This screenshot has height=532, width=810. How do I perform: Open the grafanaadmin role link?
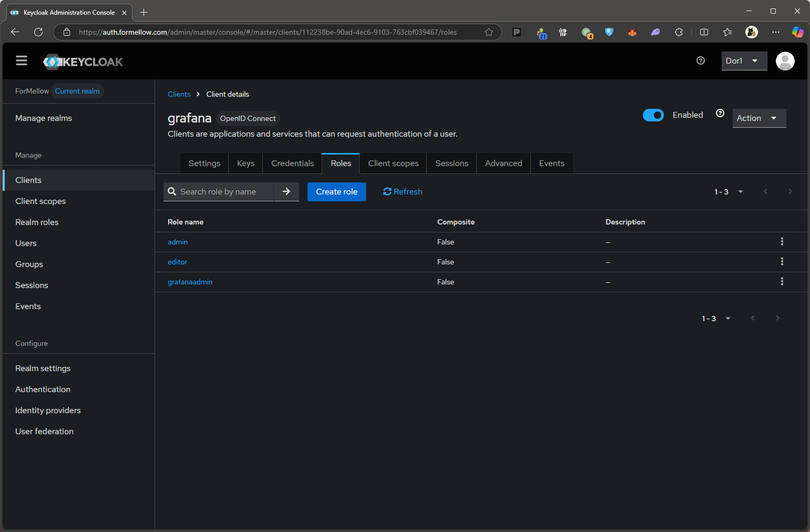[190, 282]
